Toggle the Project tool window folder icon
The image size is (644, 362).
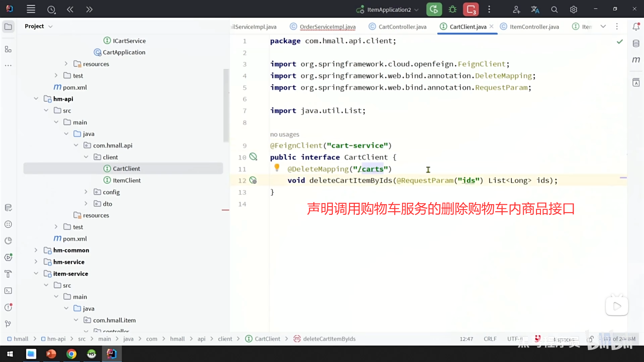tap(8, 26)
